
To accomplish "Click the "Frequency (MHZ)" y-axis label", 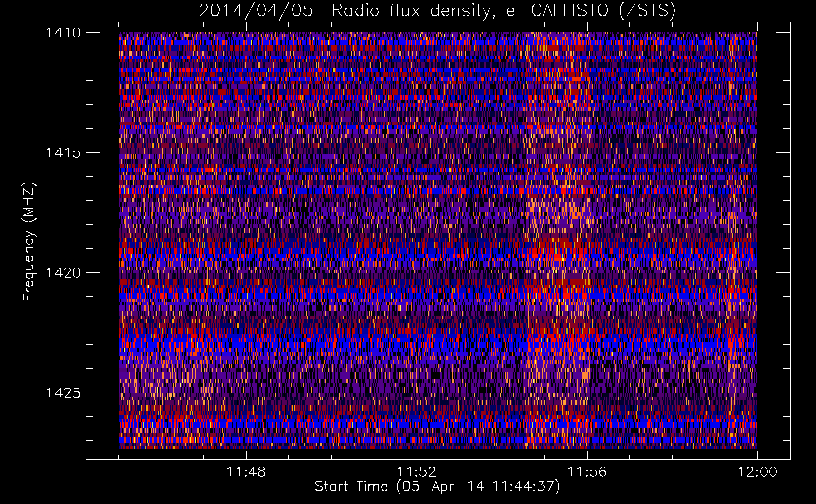I will 29,242.
